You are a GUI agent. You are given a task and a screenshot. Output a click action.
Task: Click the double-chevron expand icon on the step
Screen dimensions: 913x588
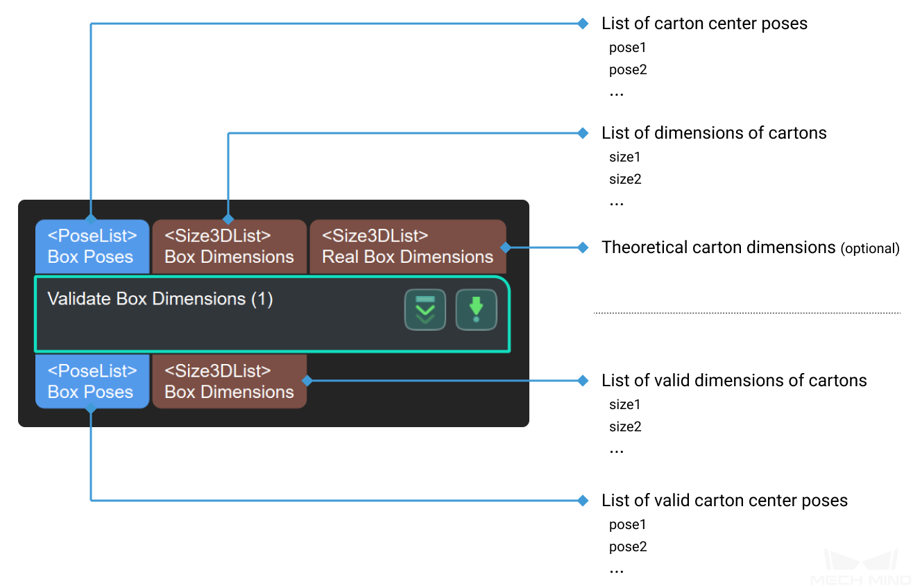coord(425,310)
